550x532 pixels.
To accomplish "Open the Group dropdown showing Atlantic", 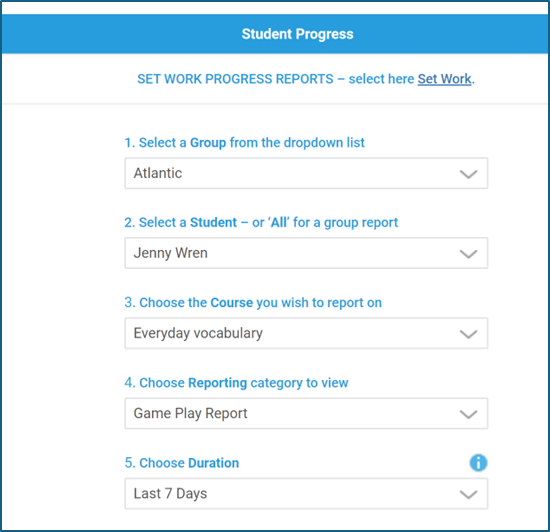I will pos(306,173).
